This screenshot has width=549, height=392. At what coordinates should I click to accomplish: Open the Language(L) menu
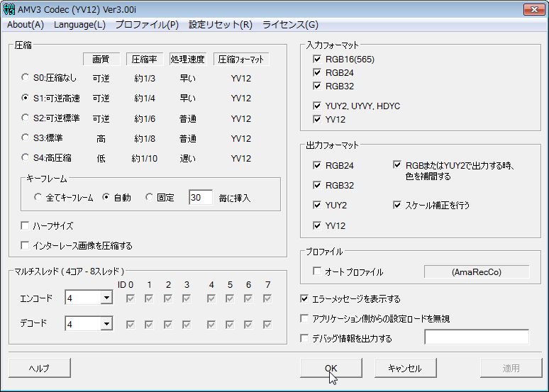(79, 25)
